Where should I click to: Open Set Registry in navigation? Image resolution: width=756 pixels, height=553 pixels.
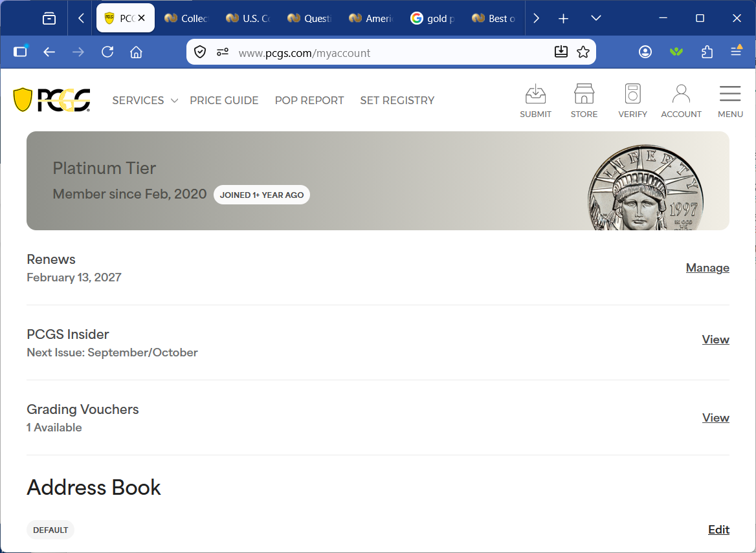(397, 100)
